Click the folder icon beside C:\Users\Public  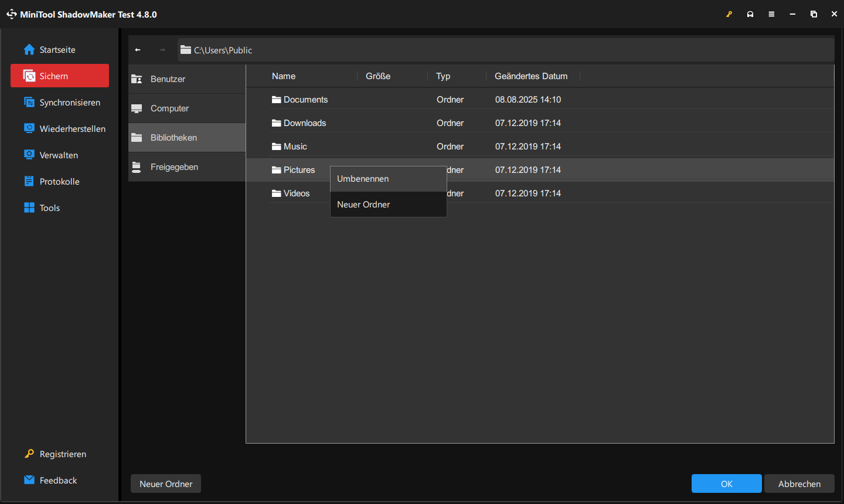[x=186, y=50]
